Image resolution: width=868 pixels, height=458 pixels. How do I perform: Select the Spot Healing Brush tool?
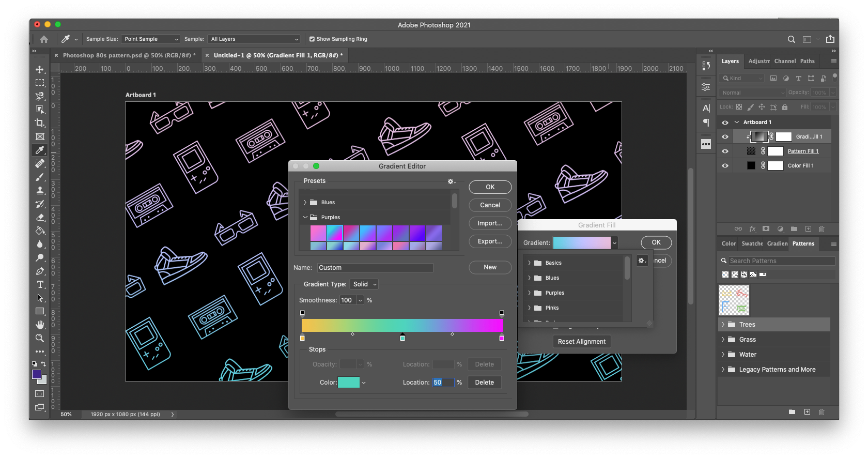click(40, 163)
